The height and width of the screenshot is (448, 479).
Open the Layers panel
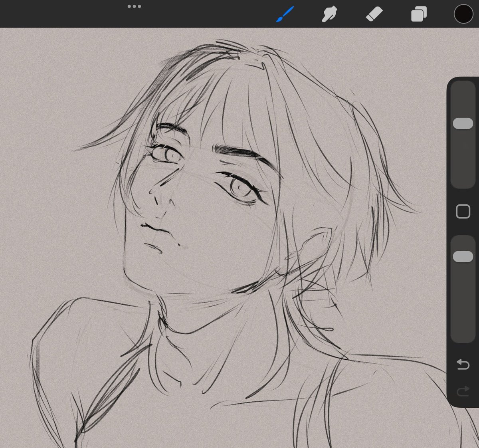tap(419, 14)
